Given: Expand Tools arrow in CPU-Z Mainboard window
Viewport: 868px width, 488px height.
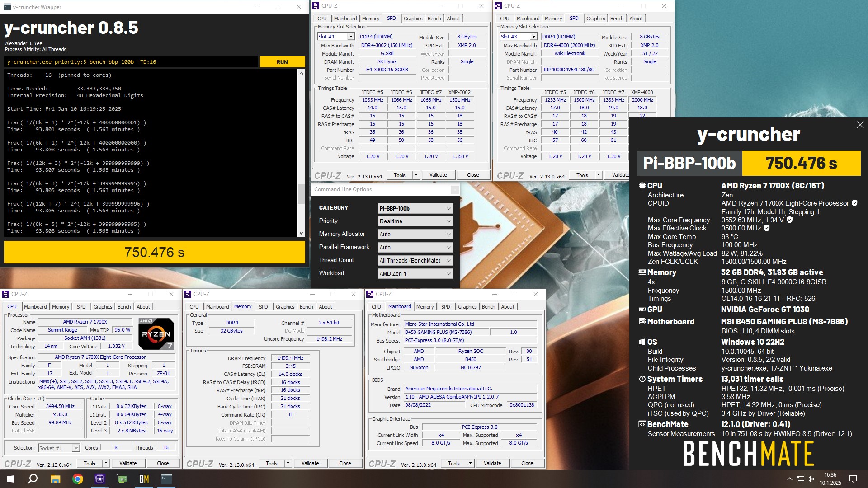Looking at the screenshot, I should (470, 463).
